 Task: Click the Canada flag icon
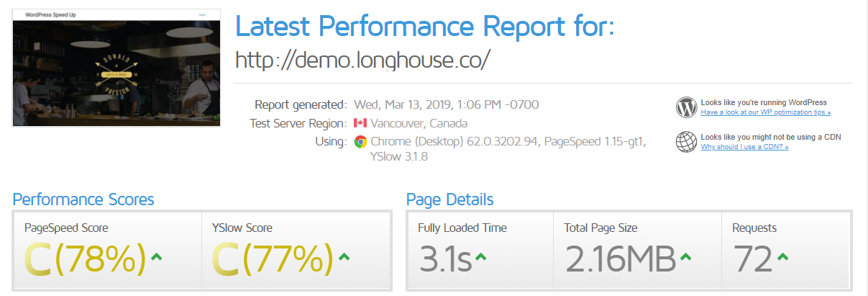[360, 123]
